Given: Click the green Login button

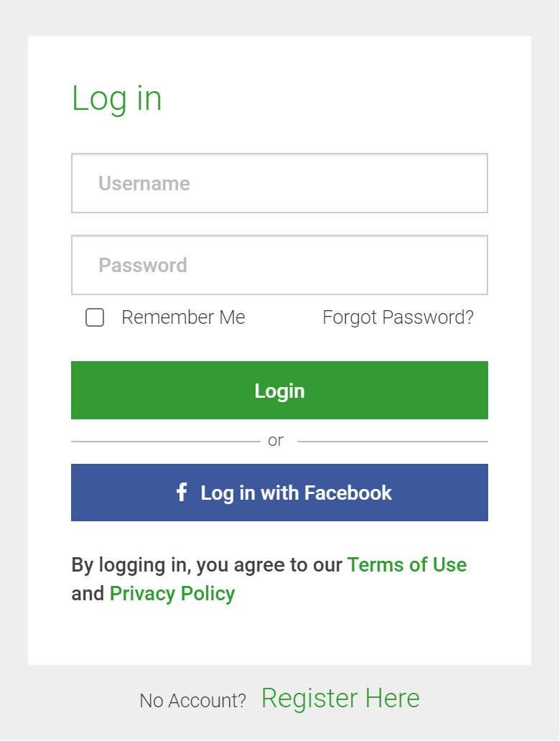Looking at the screenshot, I should [279, 390].
